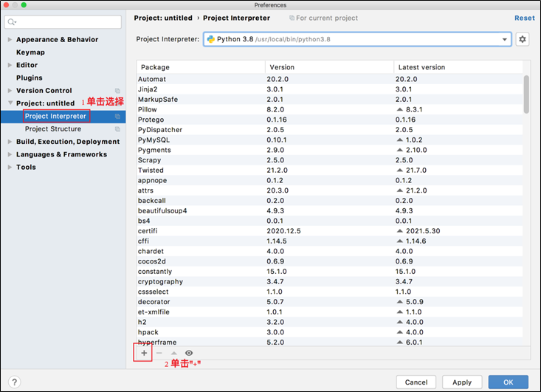Toggle the eye icon to show early releases
The width and height of the screenshot is (541, 392).
pos(189,353)
